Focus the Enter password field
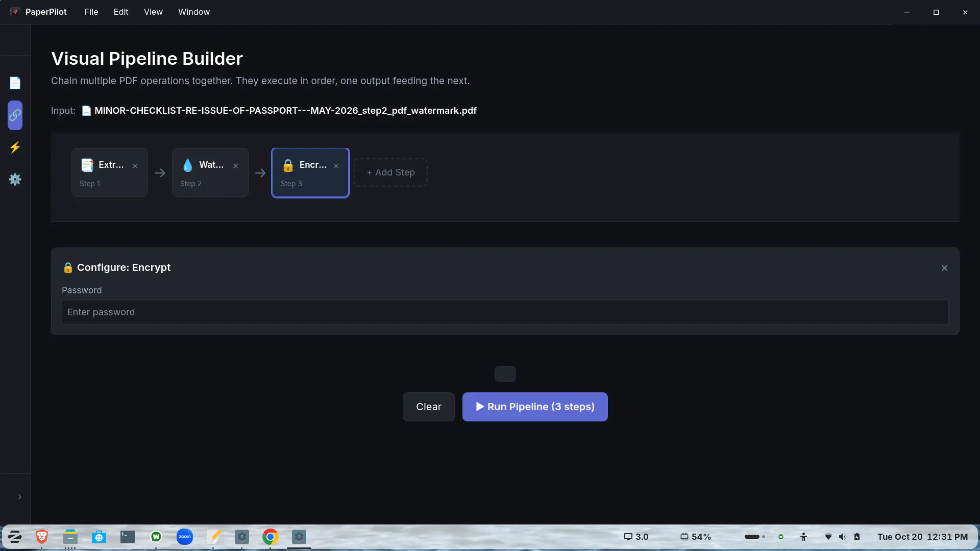This screenshot has width=980, height=551. 505,312
